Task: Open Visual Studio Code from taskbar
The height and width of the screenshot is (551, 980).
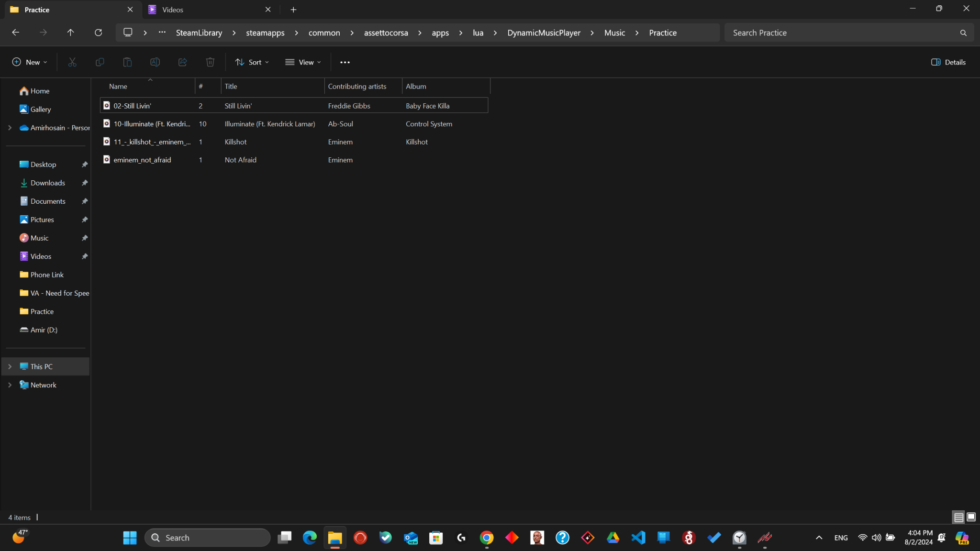Action: (x=638, y=538)
